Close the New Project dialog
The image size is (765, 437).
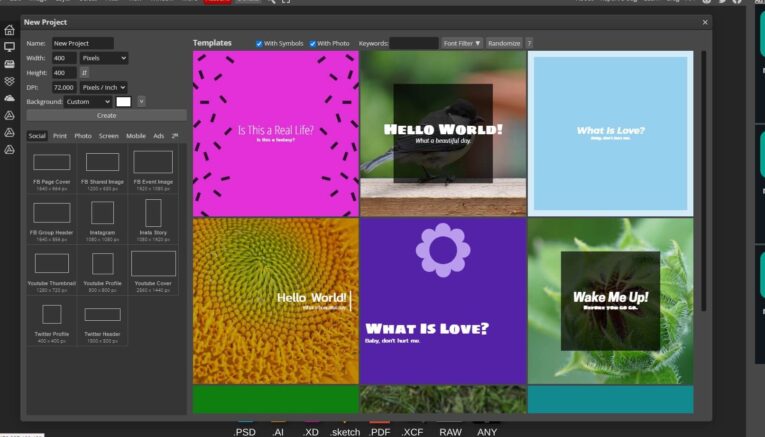(x=705, y=22)
